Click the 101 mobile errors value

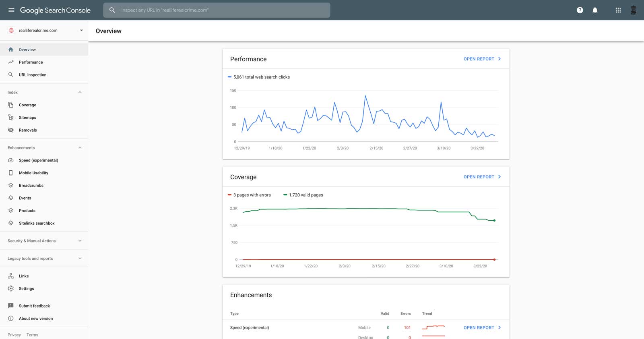click(x=407, y=328)
